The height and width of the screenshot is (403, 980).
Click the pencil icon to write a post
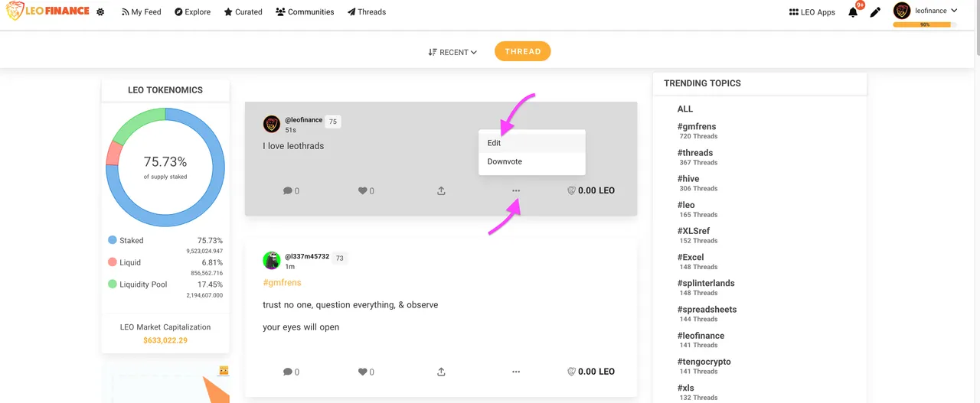(x=876, y=12)
